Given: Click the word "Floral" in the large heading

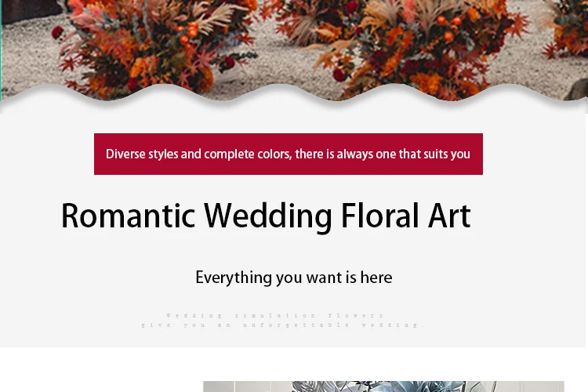Looking at the screenshot, I should [379, 215].
